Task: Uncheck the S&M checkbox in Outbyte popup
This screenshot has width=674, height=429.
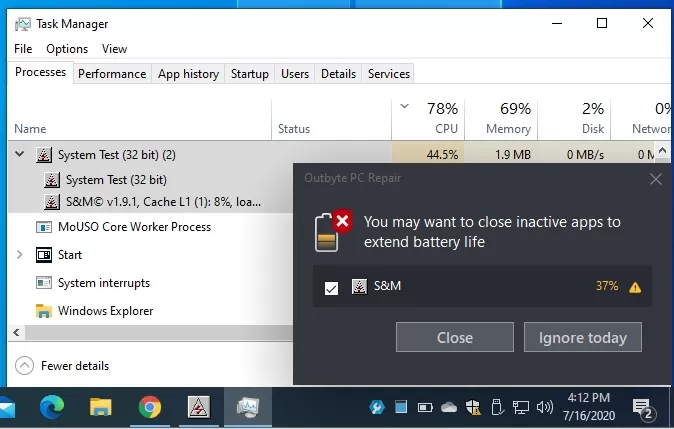Action: click(331, 288)
